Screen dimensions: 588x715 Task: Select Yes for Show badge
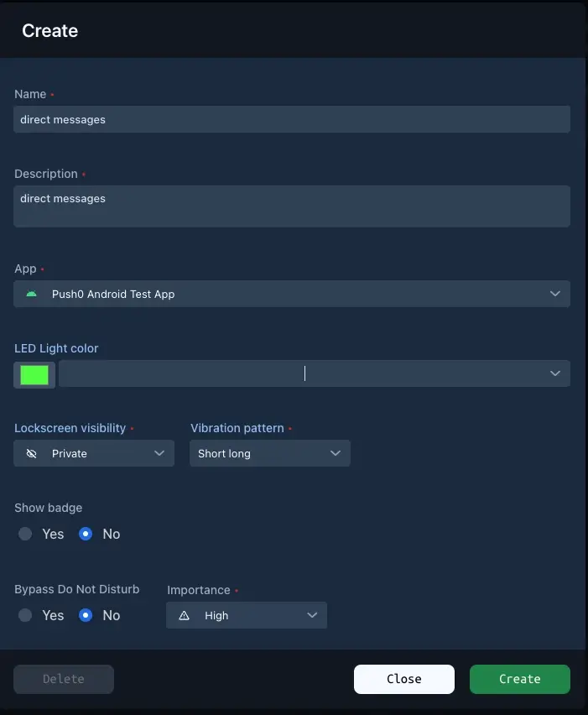25,534
